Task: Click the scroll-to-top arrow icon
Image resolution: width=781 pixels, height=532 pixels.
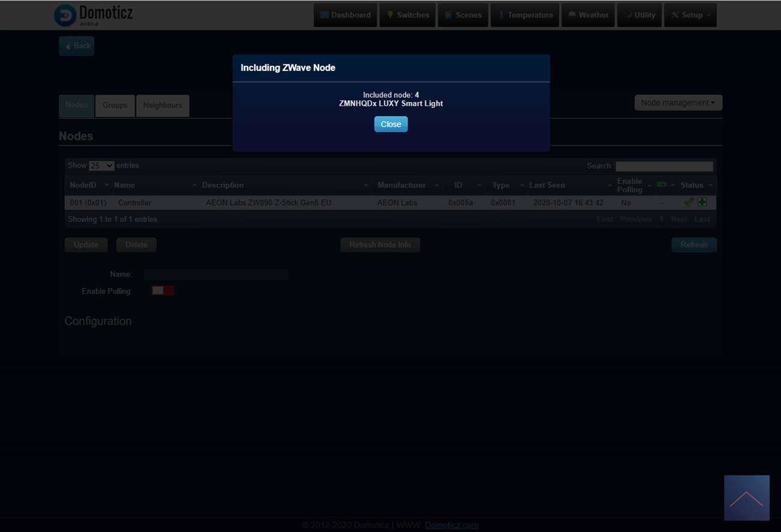Action: [x=746, y=498]
